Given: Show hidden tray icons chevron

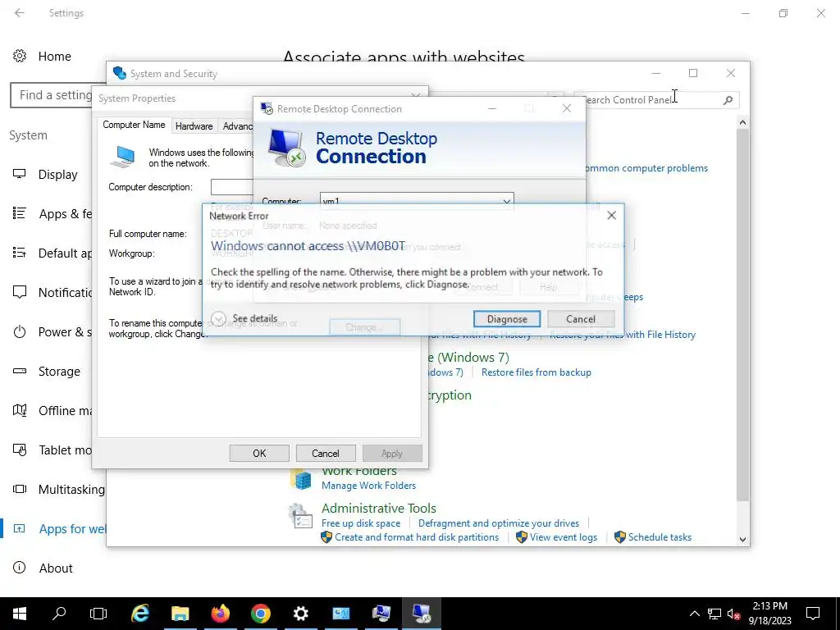Looking at the screenshot, I should 694,614.
